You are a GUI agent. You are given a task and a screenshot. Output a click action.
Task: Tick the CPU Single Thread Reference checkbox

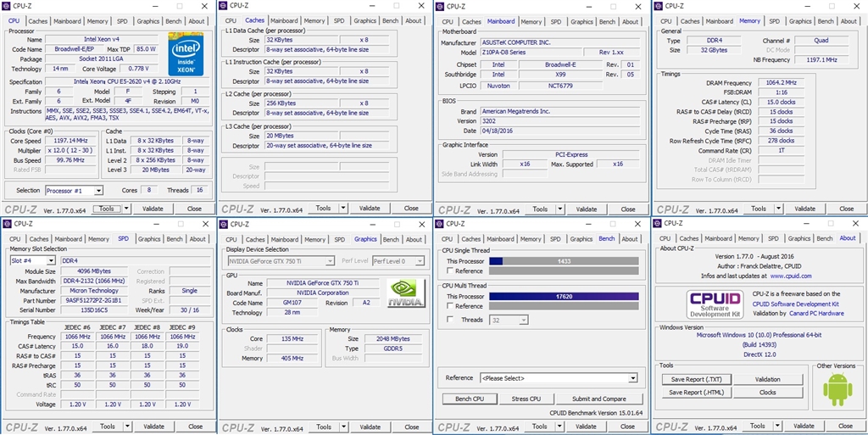point(451,271)
